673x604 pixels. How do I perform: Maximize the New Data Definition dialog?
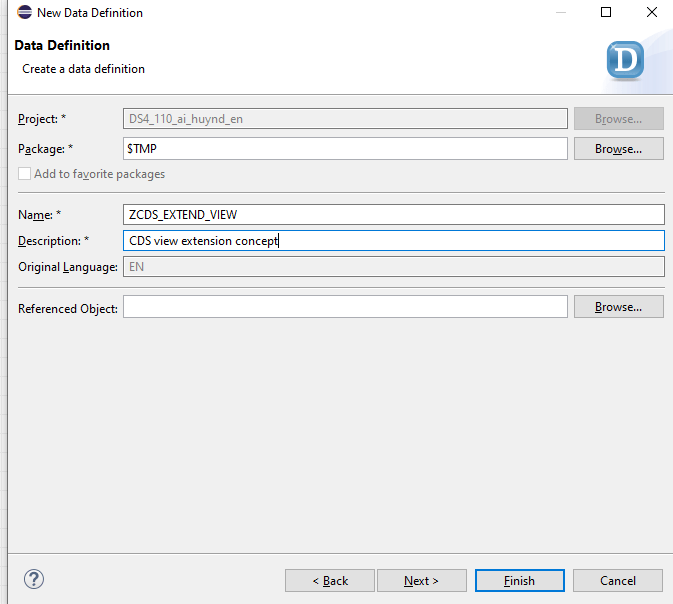click(605, 13)
